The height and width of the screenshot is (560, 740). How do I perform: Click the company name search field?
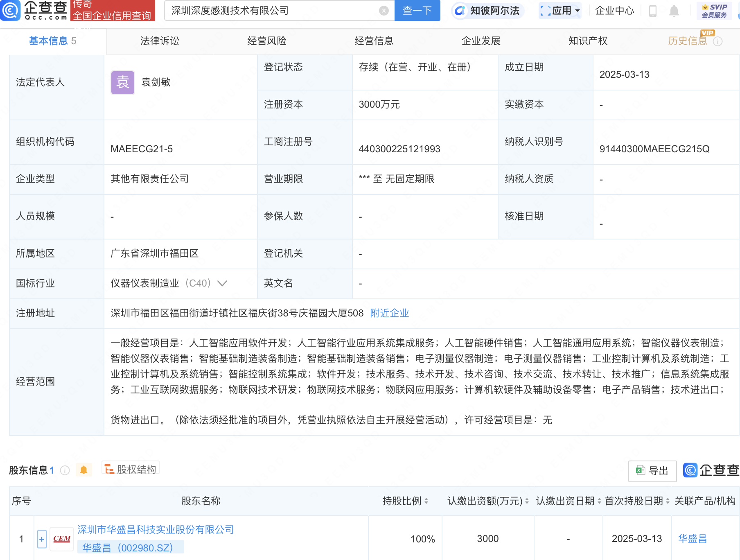click(x=272, y=11)
